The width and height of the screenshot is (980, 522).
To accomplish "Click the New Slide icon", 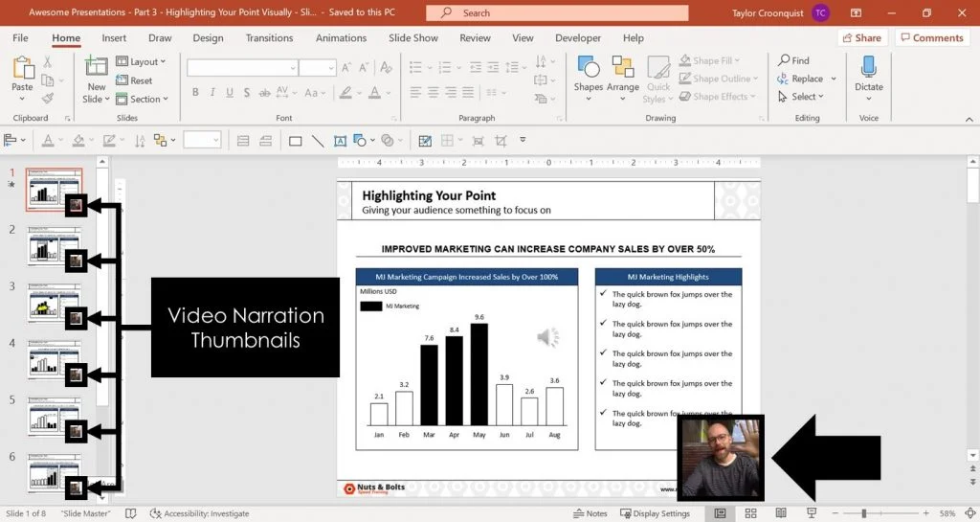I will [x=96, y=67].
